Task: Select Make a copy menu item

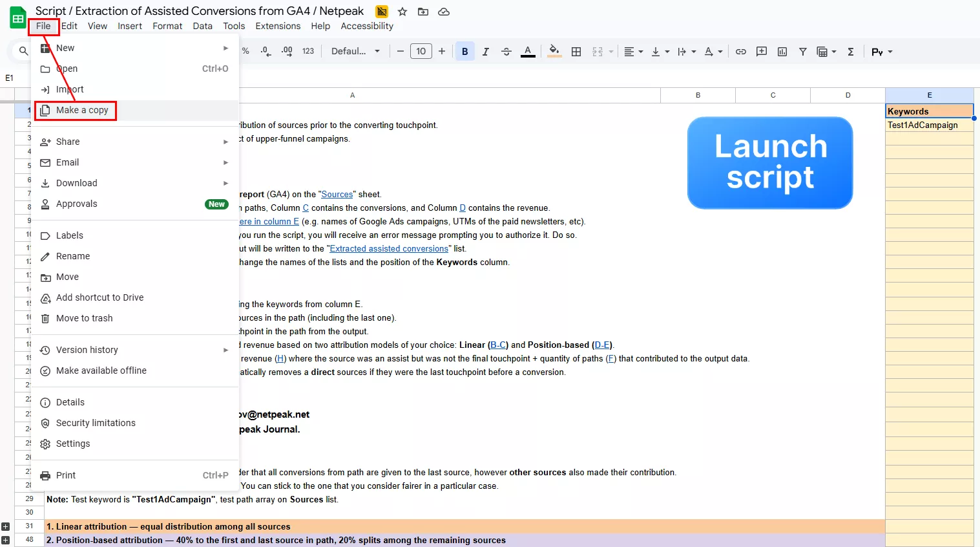Action: click(x=82, y=111)
